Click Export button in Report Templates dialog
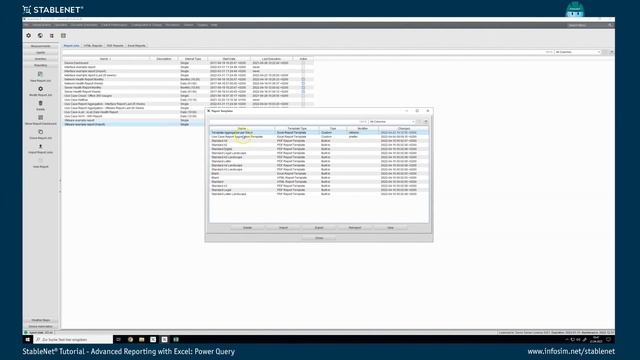This screenshot has width=640, height=360. tap(319, 227)
